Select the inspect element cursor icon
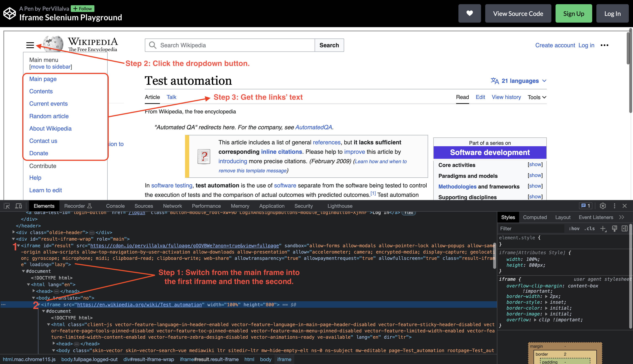 point(6,206)
